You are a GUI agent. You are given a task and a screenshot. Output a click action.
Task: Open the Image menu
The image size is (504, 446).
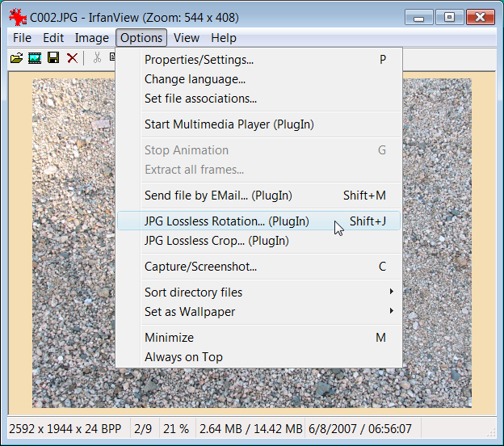tap(91, 38)
